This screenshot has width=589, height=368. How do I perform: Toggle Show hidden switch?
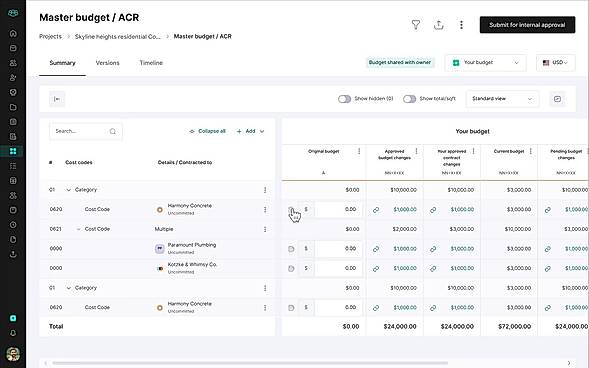(x=344, y=99)
